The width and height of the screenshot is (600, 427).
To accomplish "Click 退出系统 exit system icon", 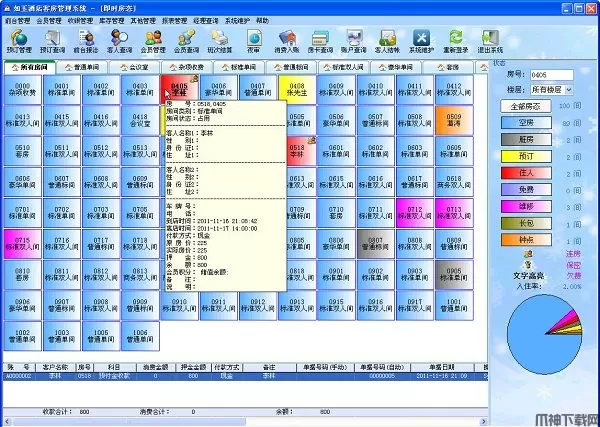I will click(x=490, y=41).
